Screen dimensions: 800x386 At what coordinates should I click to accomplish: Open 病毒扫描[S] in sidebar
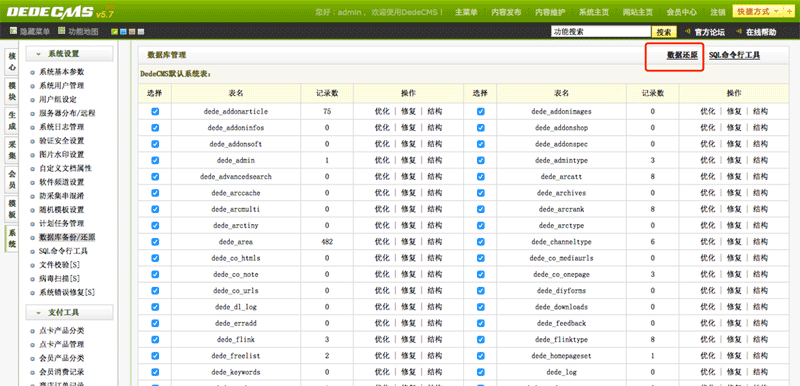[59, 279]
